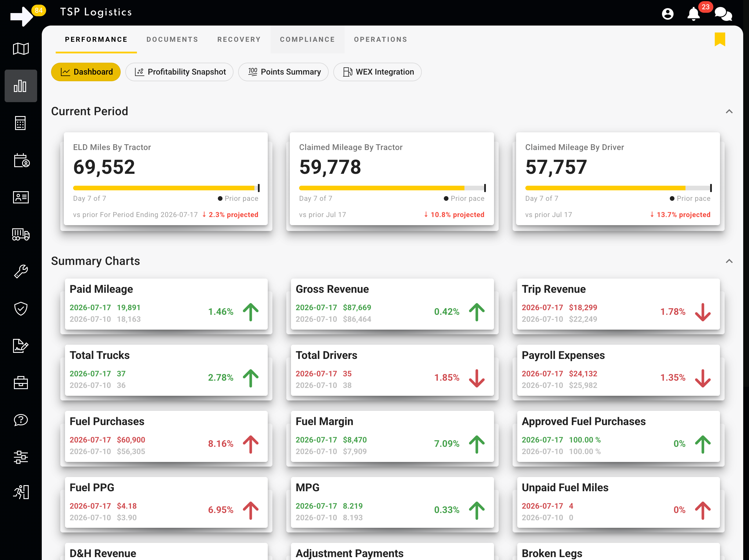Viewport: 749px width, 560px height.
Task: Open the Total Trucks summary card
Action: point(166,370)
